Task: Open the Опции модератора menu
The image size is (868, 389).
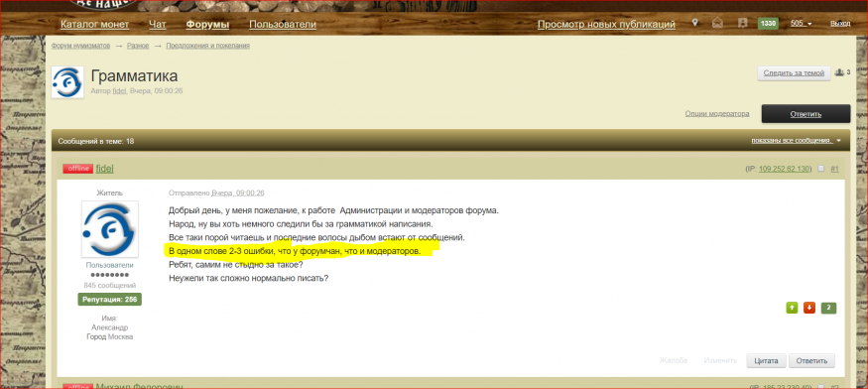Action: tap(717, 113)
